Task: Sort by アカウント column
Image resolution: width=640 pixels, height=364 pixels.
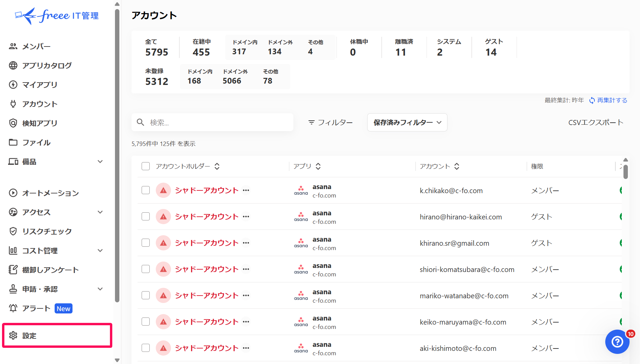Action: pos(457,166)
